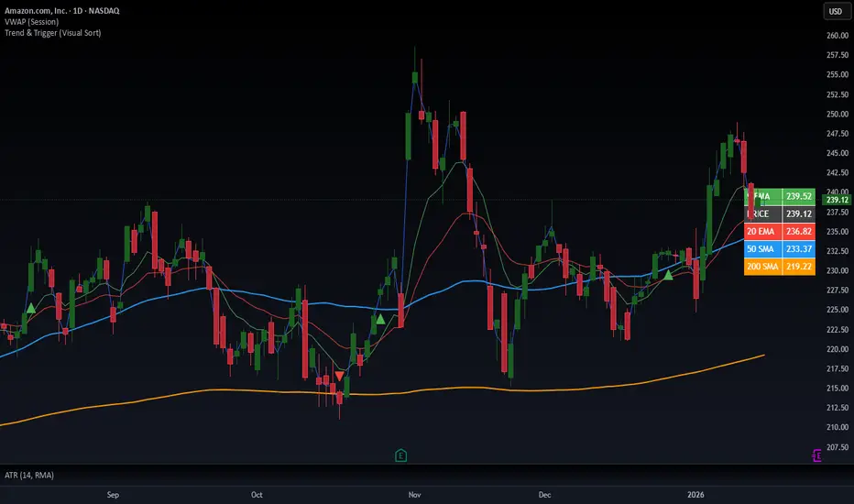Click the 250.00 price axis label
The width and height of the screenshot is (854, 504).
(838, 114)
